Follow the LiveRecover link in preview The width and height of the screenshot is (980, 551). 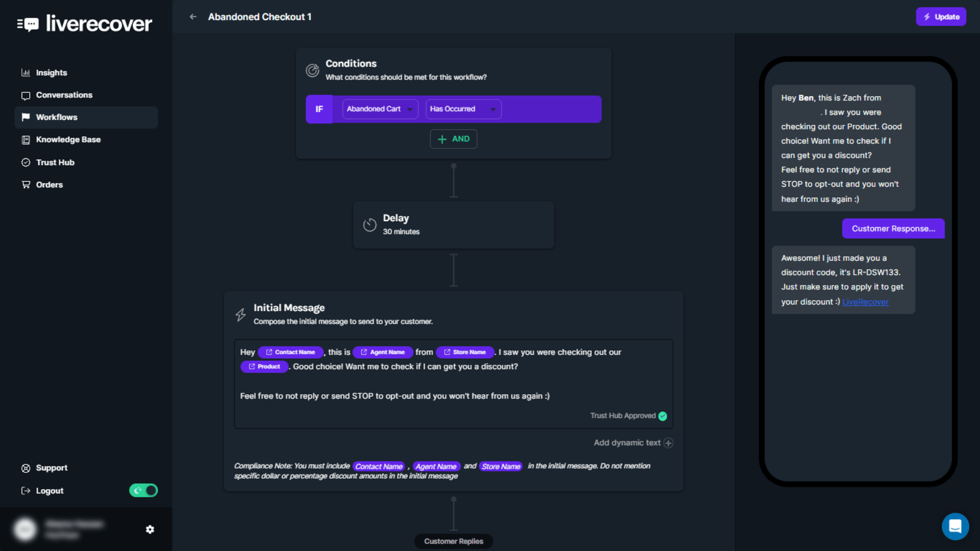[865, 302]
